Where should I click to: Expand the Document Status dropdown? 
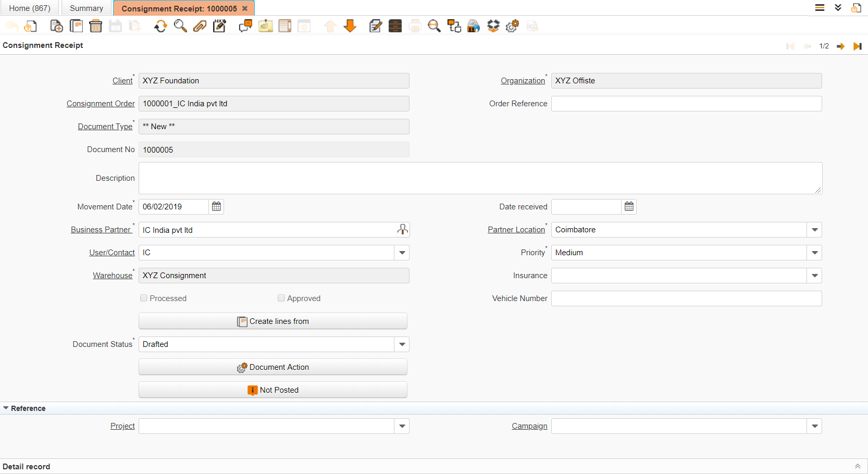pyautogui.click(x=402, y=344)
